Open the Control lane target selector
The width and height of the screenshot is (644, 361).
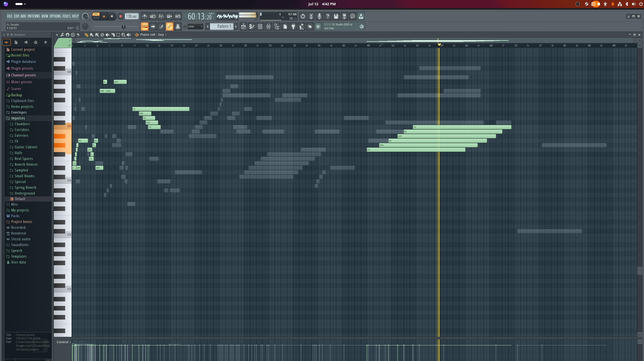pos(64,342)
